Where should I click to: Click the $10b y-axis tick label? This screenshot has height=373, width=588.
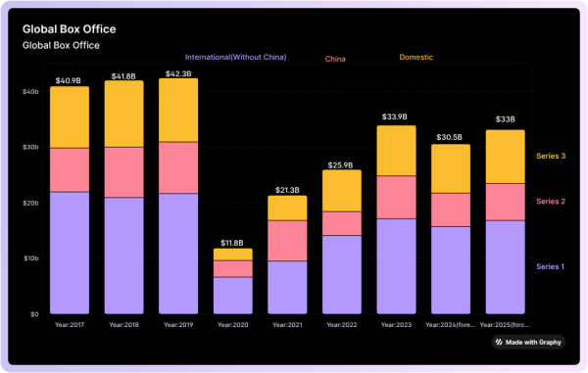(30, 258)
